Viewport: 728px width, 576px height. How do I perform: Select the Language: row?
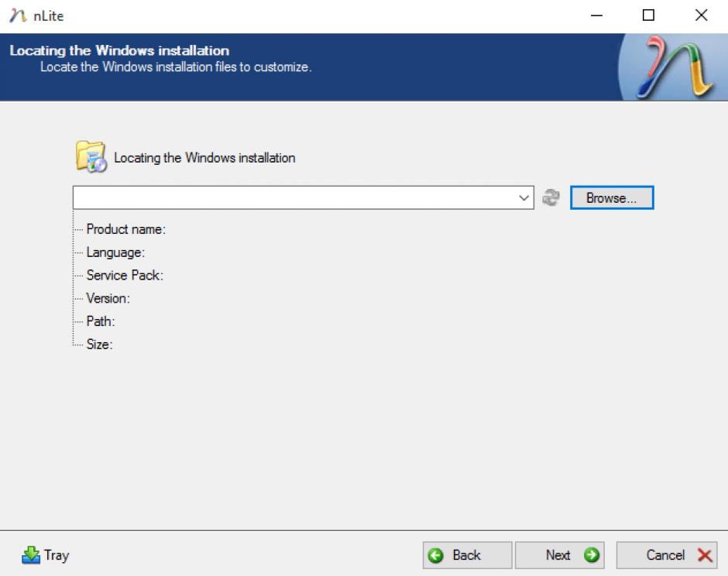pyautogui.click(x=115, y=252)
